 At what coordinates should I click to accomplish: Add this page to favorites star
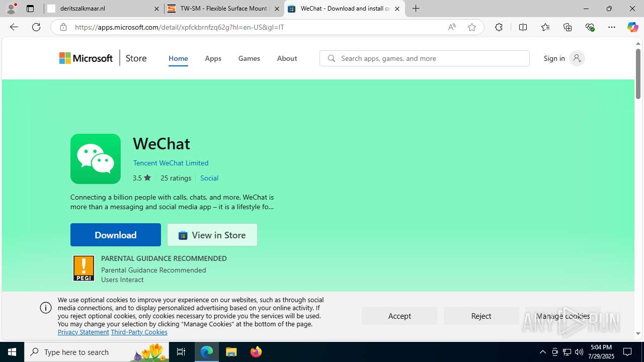(x=472, y=27)
